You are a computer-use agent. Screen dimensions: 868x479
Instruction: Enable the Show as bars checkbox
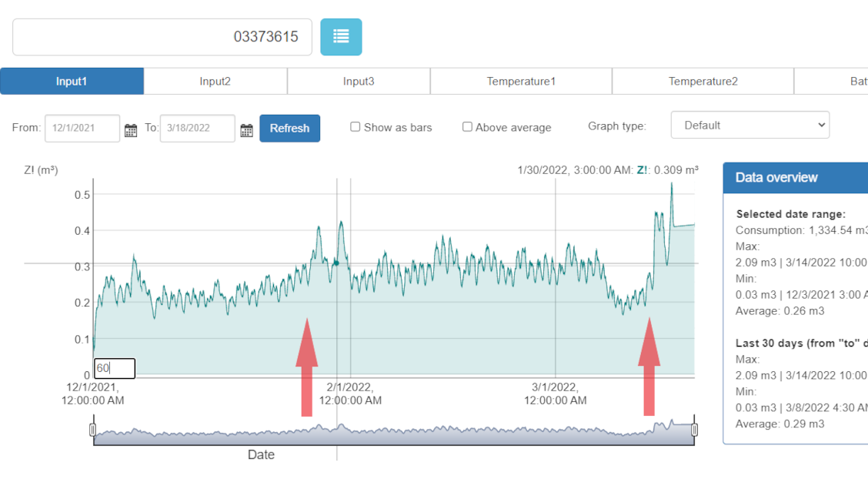pos(356,127)
